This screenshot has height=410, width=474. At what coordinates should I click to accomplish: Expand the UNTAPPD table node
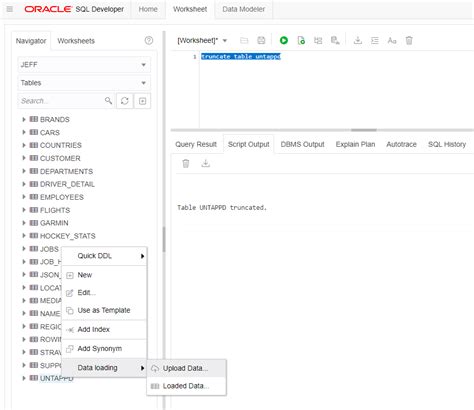point(24,378)
